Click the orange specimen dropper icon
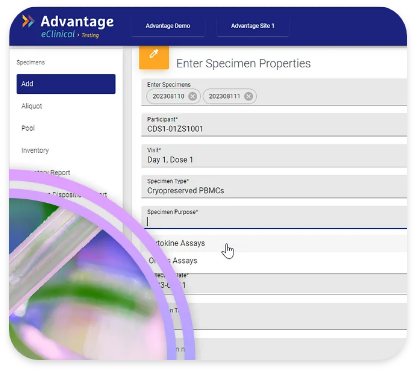The height and width of the screenshot is (372, 416). click(154, 57)
